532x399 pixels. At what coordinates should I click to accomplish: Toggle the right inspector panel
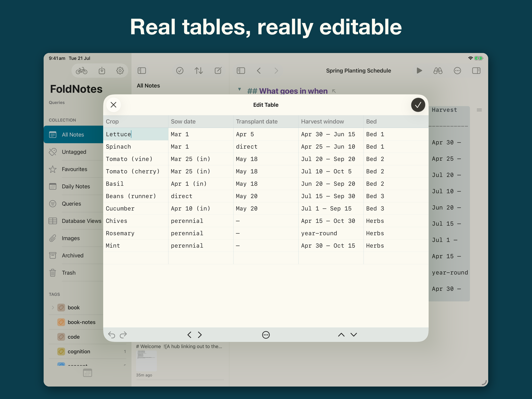coord(476,71)
